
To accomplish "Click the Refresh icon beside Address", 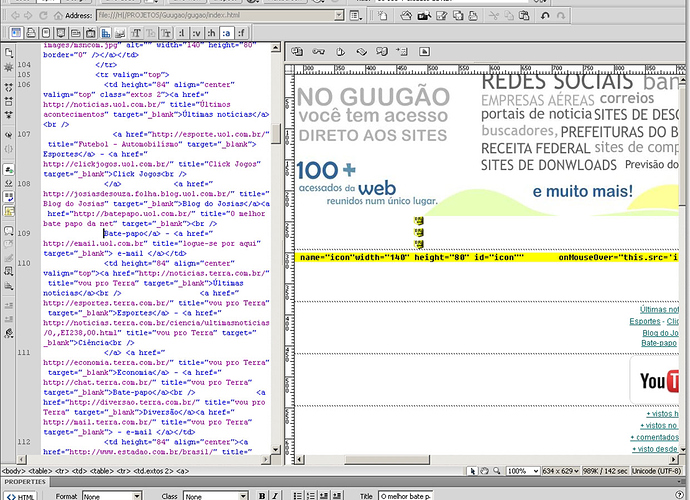I will tap(43, 15).
